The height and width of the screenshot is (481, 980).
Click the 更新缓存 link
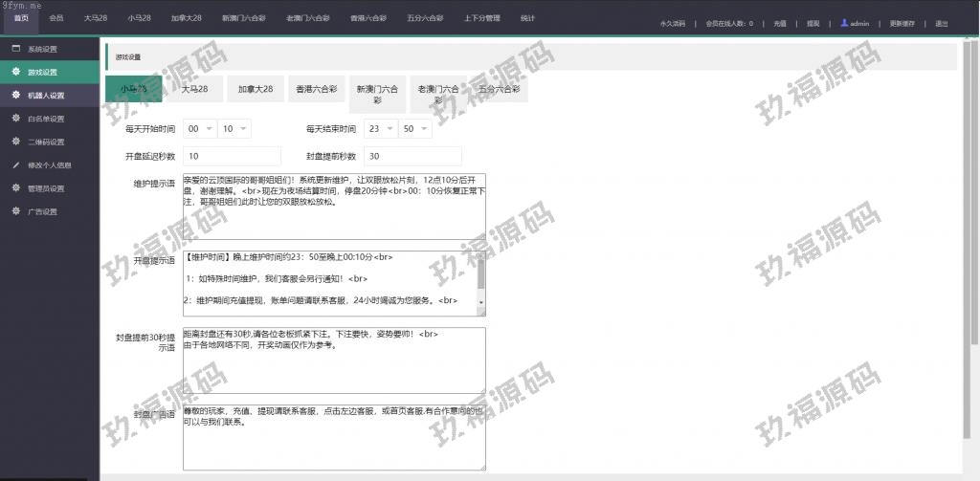902,23
